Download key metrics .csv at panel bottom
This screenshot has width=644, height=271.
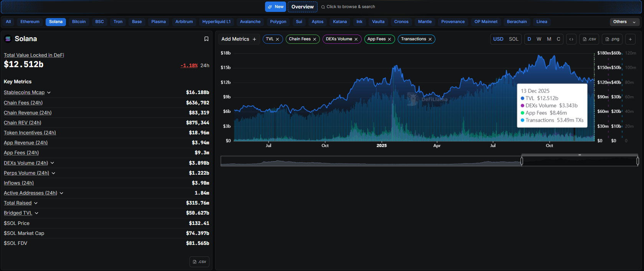[199, 262]
